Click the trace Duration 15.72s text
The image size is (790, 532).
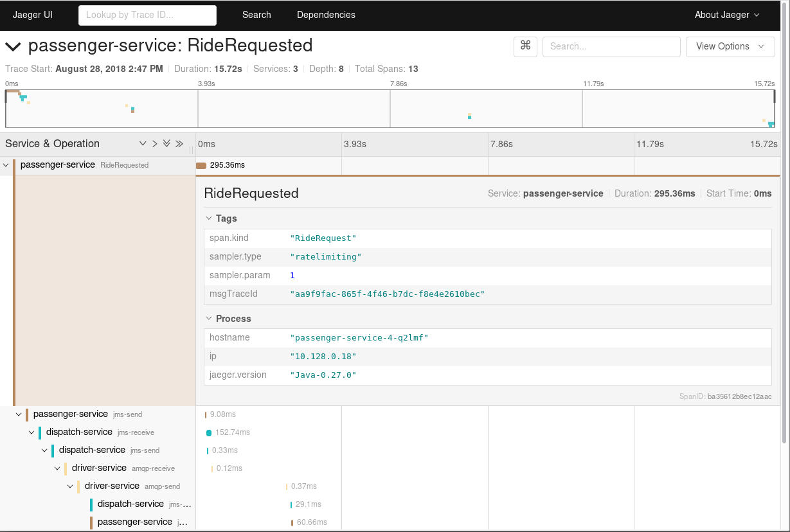(208, 69)
